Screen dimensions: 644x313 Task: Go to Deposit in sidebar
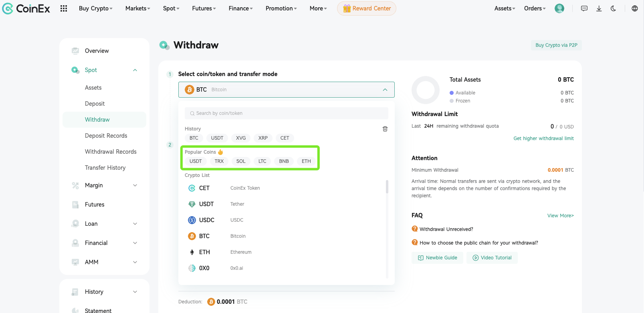[95, 104]
